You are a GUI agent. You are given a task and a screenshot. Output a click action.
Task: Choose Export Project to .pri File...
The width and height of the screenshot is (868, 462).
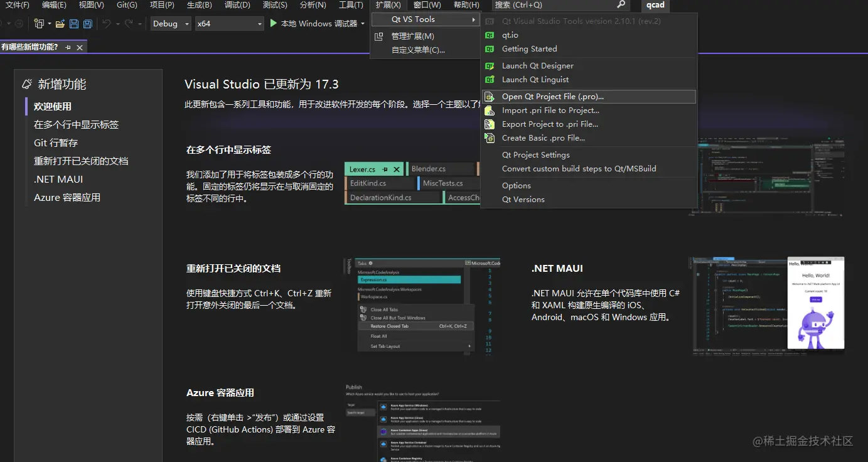click(x=589, y=124)
